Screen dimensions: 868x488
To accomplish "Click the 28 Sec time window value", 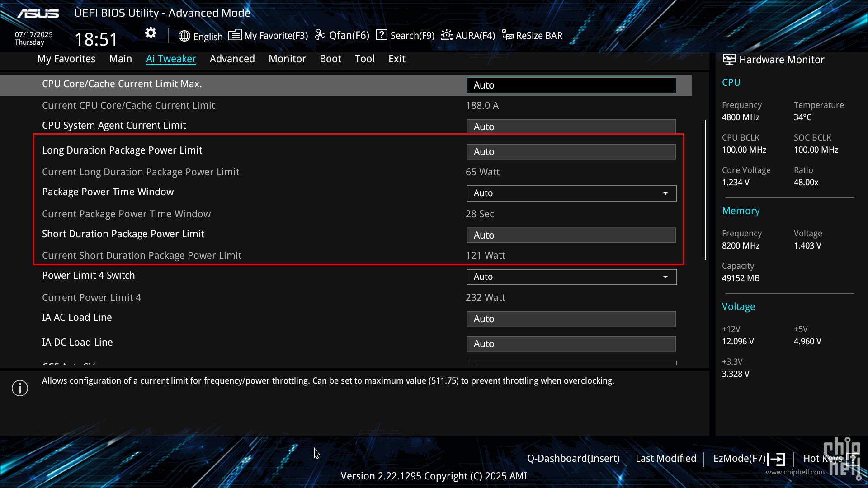I will (480, 214).
